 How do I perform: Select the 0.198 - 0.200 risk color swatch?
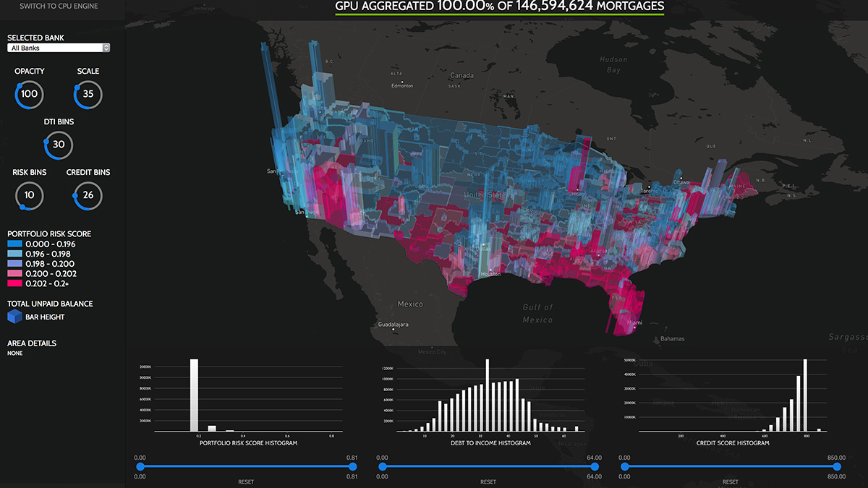coord(15,264)
